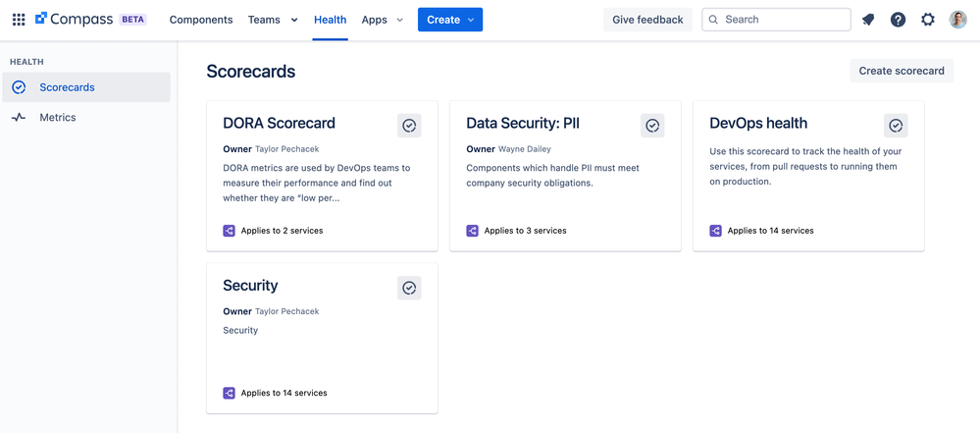Open the app switcher grid icon
Viewport: 980px width, 433px height.
click(x=19, y=20)
